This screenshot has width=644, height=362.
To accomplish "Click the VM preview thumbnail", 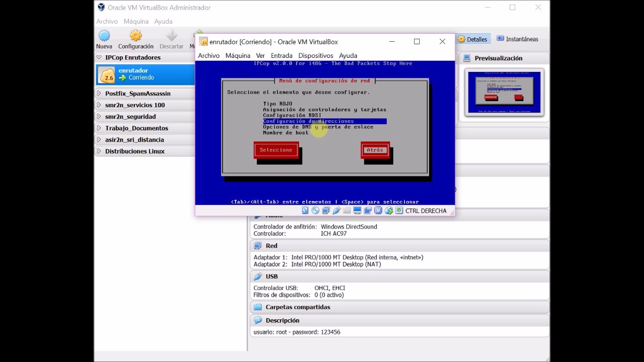I will (504, 92).
